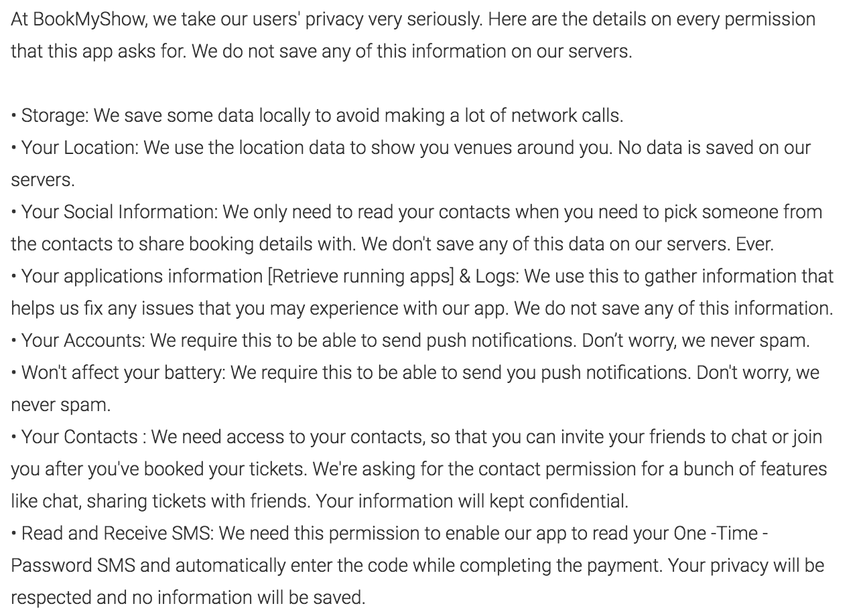Screen dimensions: 863x616
Task: Click the word "Ever." ending the social paragraph
Action: (x=754, y=244)
